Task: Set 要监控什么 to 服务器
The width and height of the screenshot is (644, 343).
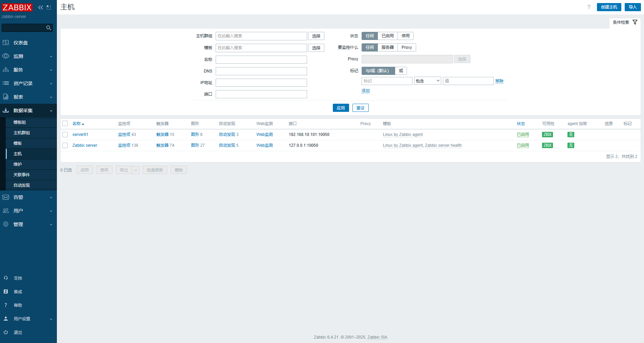Action: click(x=388, y=47)
